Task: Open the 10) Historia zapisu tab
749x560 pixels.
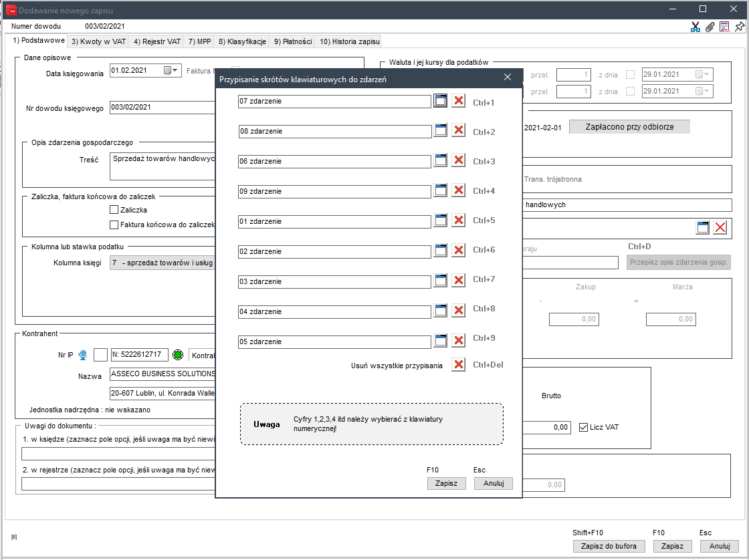Action: (x=349, y=41)
